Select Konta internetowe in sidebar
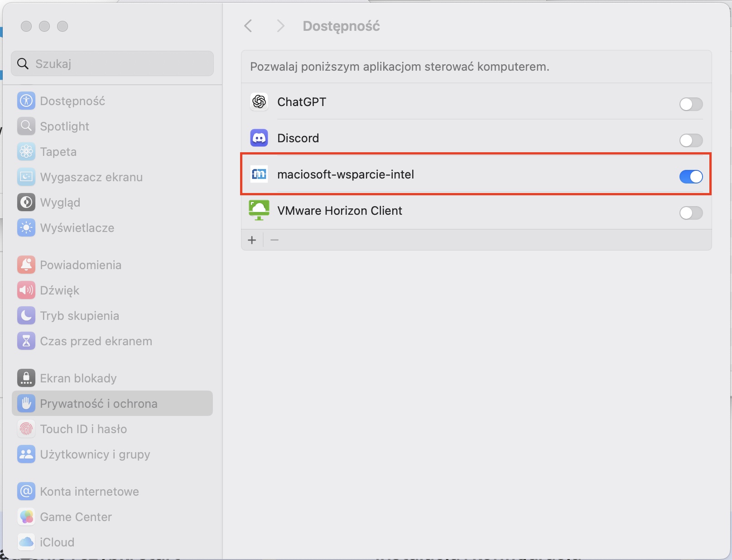 click(89, 492)
